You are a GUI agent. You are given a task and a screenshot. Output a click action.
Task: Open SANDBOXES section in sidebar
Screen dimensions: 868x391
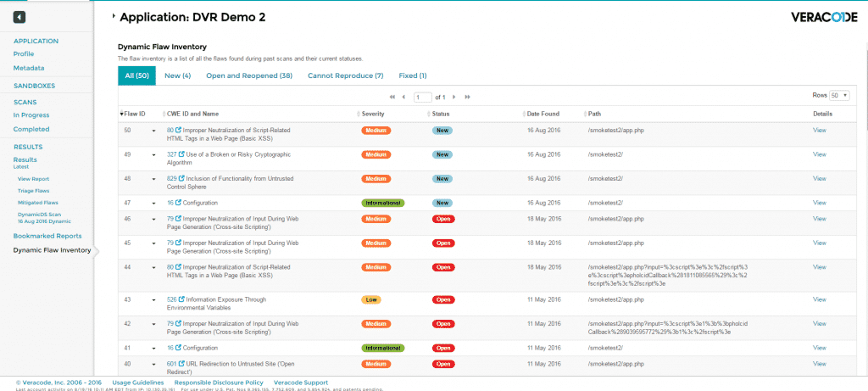(34, 86)
